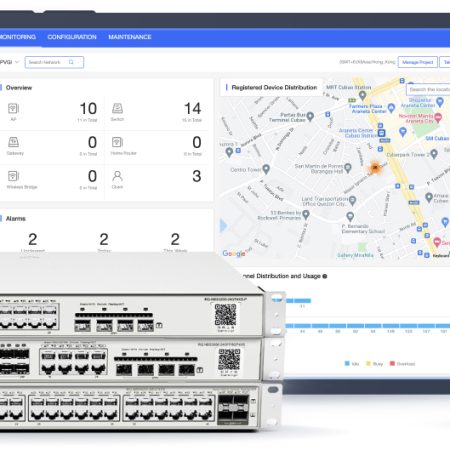The width and height of the screenshot is (450, 450).
Task: Focus the map's location search field
Action: (x=428, y=89)
